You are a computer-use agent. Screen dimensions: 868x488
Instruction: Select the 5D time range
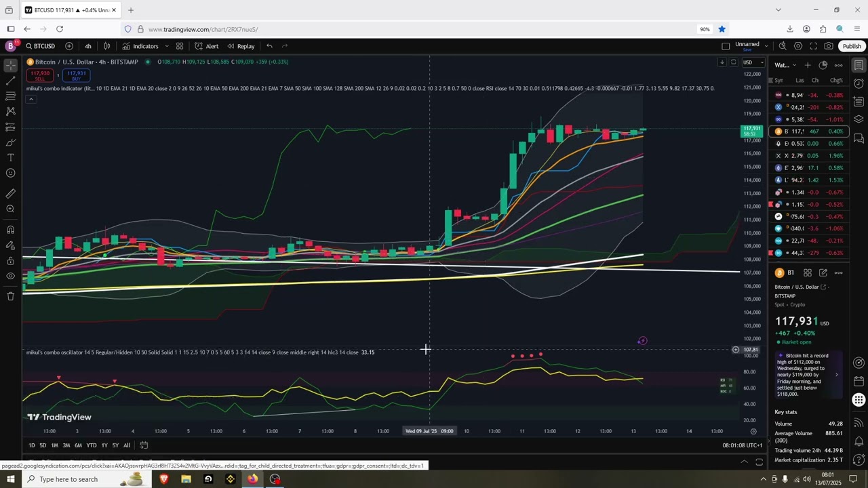tap(43, 445)
